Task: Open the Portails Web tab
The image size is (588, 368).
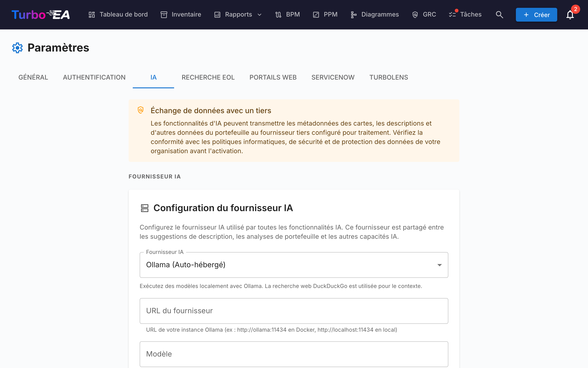Action: (273, 78)
